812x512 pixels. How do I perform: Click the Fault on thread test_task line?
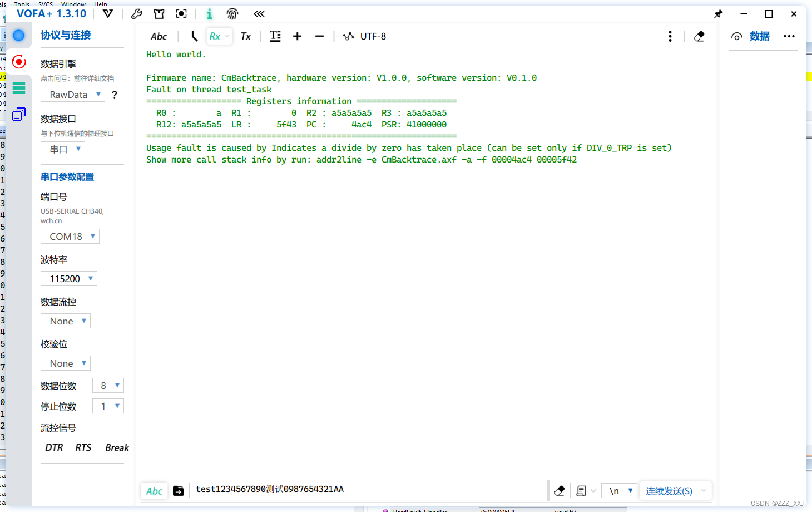click(x=209, y=90)
